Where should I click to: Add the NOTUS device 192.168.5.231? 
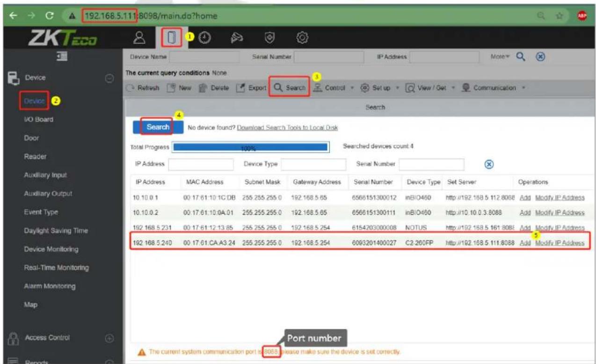[525, 228]
